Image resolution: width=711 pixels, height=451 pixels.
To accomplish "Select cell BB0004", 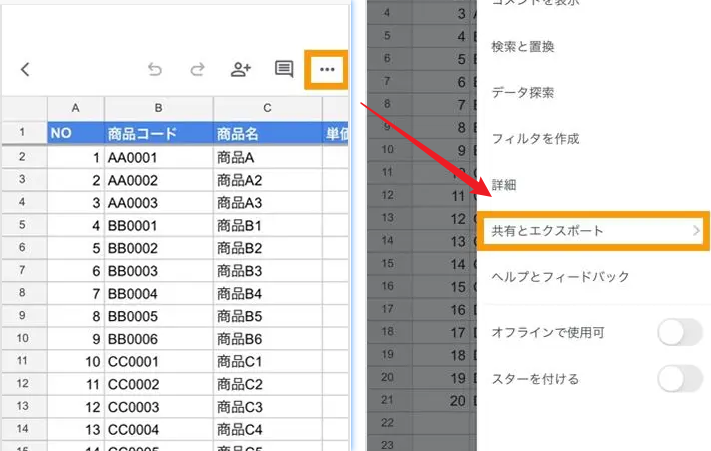I will 159,293.
